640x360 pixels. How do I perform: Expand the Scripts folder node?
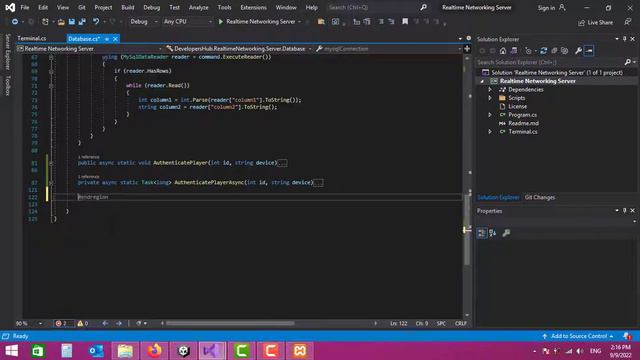[490, 98]
